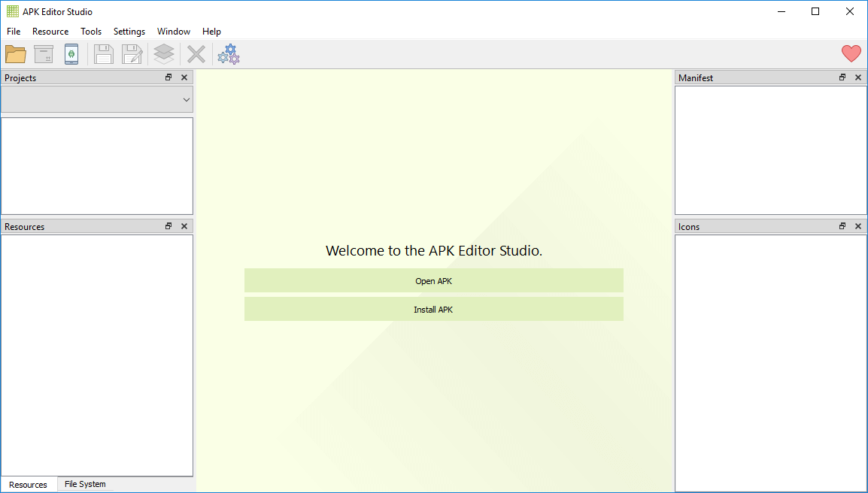This screenshot has width=868, height=493.
Task: Click the X close project toolbar icon
Action: click(196, 54)
